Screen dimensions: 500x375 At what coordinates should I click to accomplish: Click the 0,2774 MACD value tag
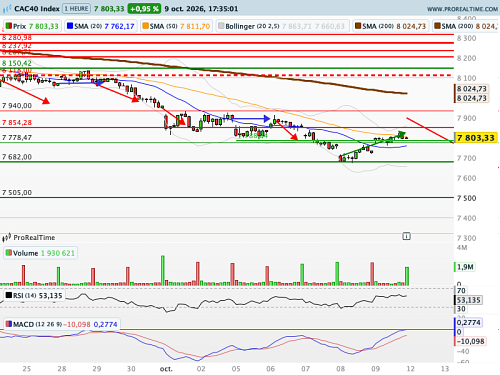click(x=468, y=323)
